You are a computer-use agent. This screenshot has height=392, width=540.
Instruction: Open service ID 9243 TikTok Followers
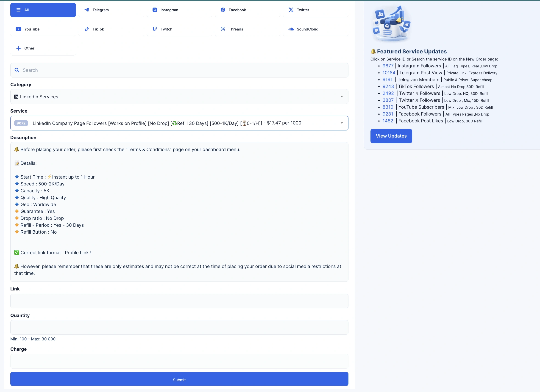coord(388,87)
